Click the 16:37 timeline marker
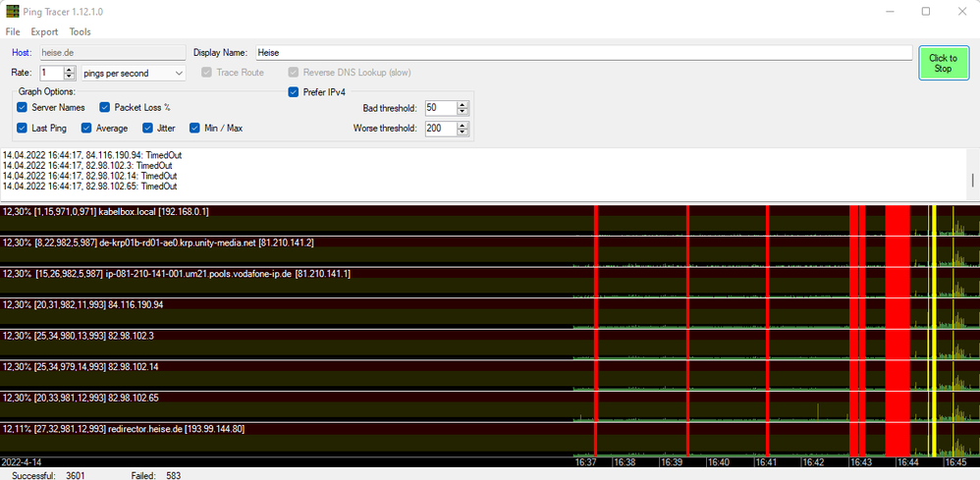980x480 pixels. pyautogui.click(x=585, y=462)
